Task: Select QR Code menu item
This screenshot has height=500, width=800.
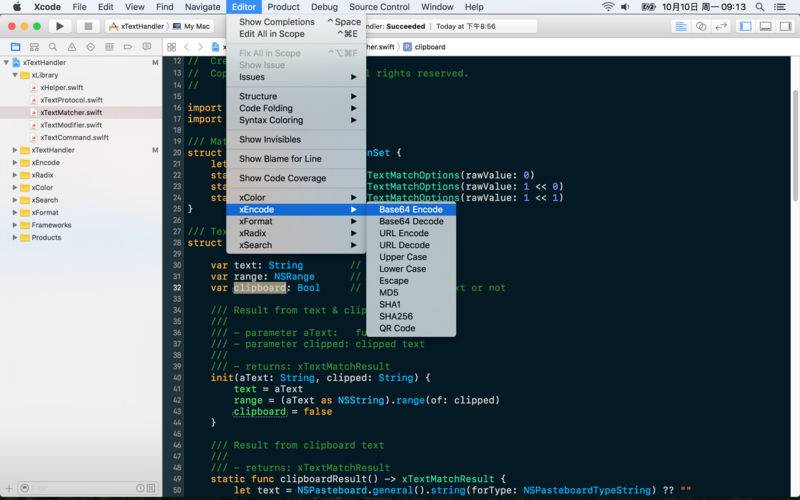Action: (411, 328)
